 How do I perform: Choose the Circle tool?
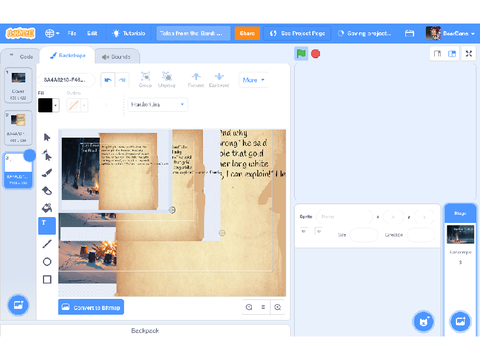pos(47,262)
